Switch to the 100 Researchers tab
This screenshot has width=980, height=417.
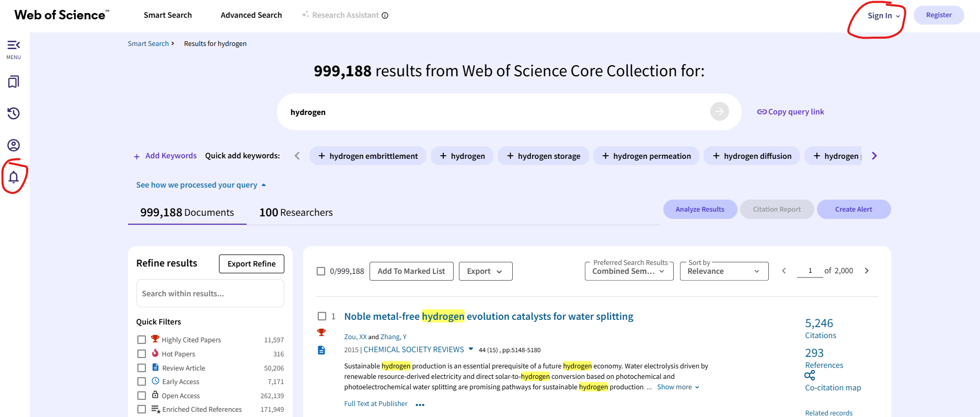(296, 213)
